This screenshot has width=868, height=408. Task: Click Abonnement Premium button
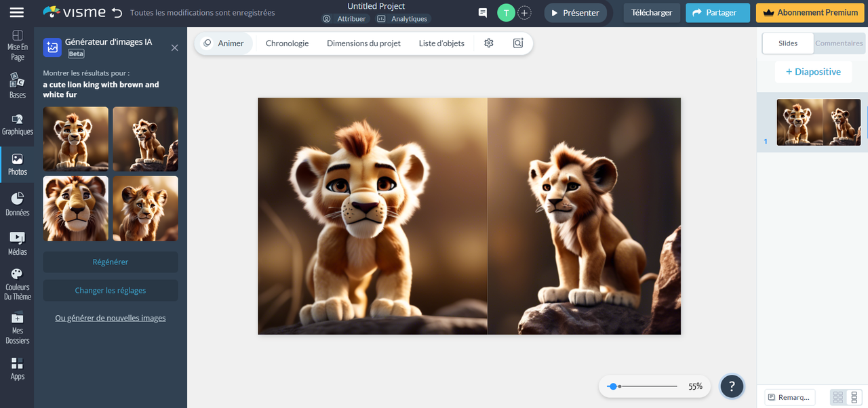[810, 13]
